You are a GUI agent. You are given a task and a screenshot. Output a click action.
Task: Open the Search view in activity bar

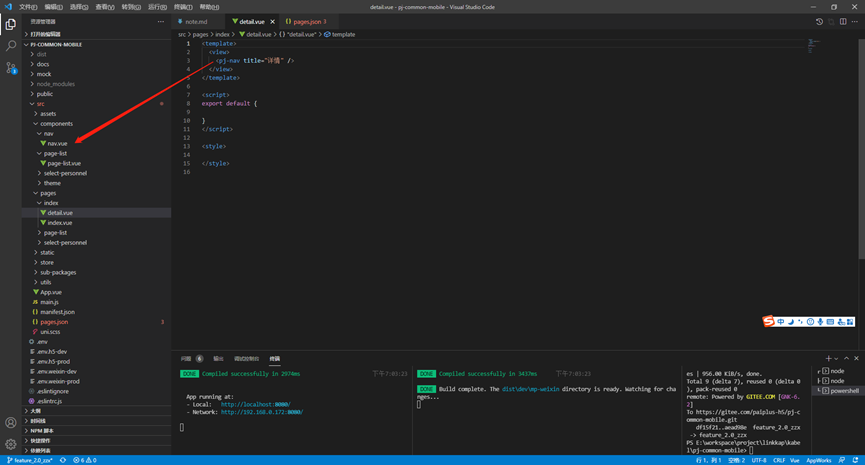click(x=10, y=46)
